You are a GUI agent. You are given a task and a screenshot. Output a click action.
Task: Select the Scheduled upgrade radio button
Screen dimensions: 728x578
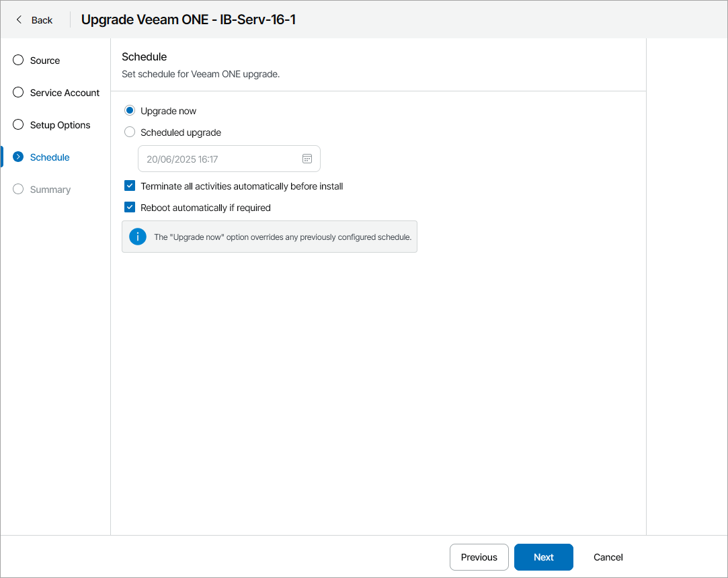click(129, 132)
